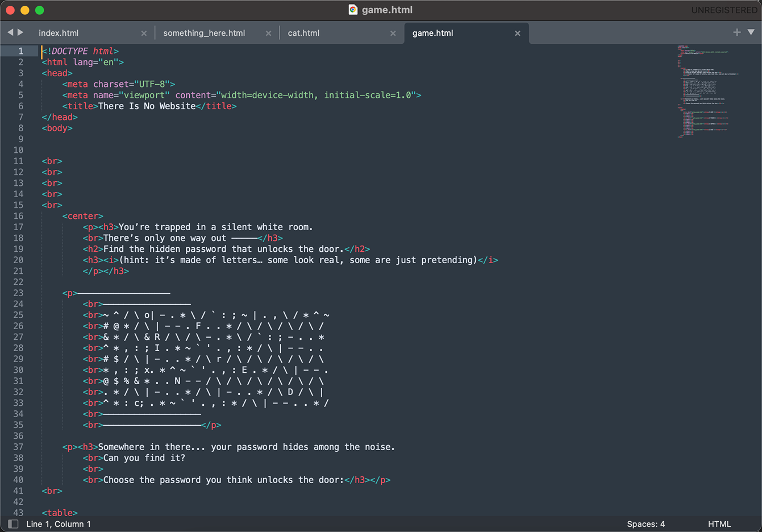Click line number 43 in the gutter
762x532 pixels.
pos(18,513)
